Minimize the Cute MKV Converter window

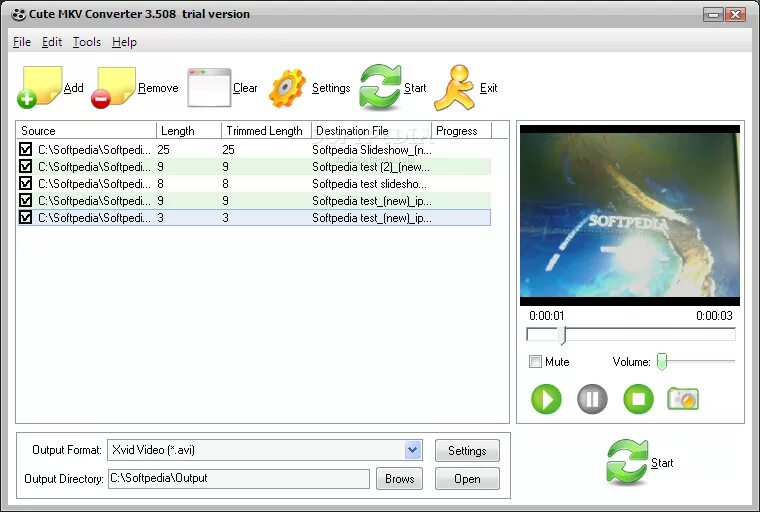click(x=713, y=15)
